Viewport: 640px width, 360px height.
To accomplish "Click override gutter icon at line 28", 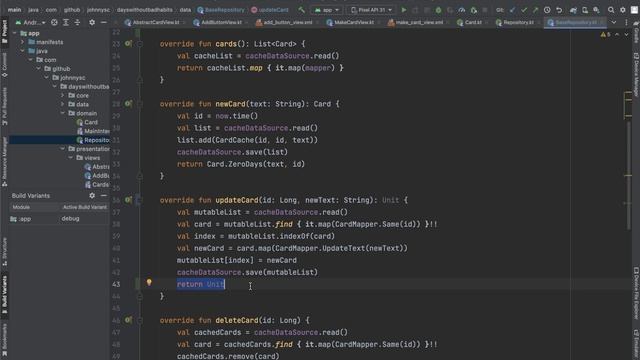I will (x=128, y=104).
